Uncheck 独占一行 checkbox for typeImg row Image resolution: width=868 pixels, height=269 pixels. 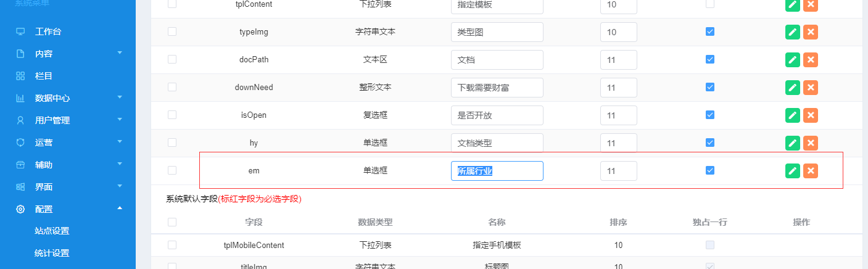click(x=710, y=31)
